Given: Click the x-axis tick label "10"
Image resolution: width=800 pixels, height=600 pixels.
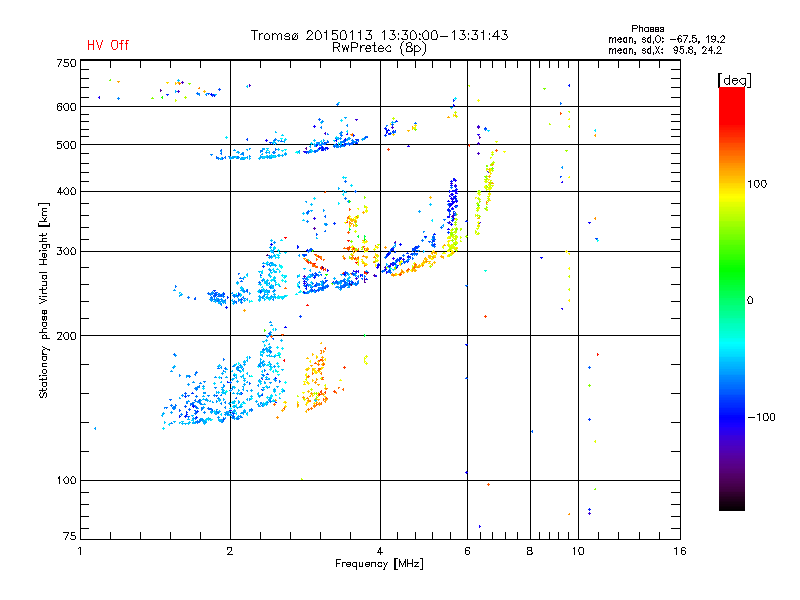Looking at the screenshot, I should click(578, 551).
